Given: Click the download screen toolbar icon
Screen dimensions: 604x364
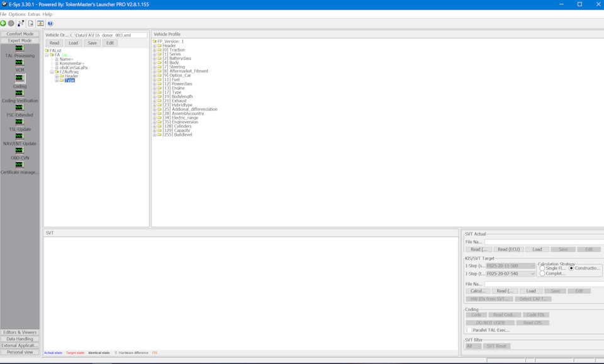Looking at the screenshot, I should 40,23.
